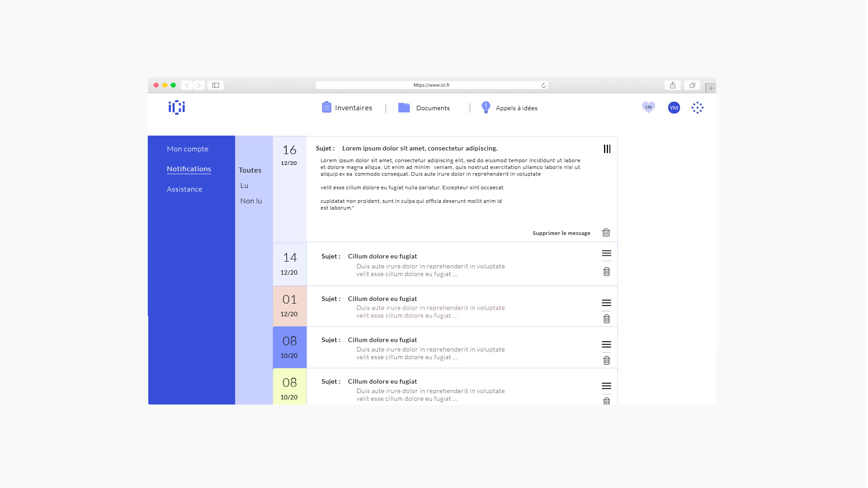Open the 150 heart points badge
Screen dimensions: 868x488
click(x=648, y=107)
